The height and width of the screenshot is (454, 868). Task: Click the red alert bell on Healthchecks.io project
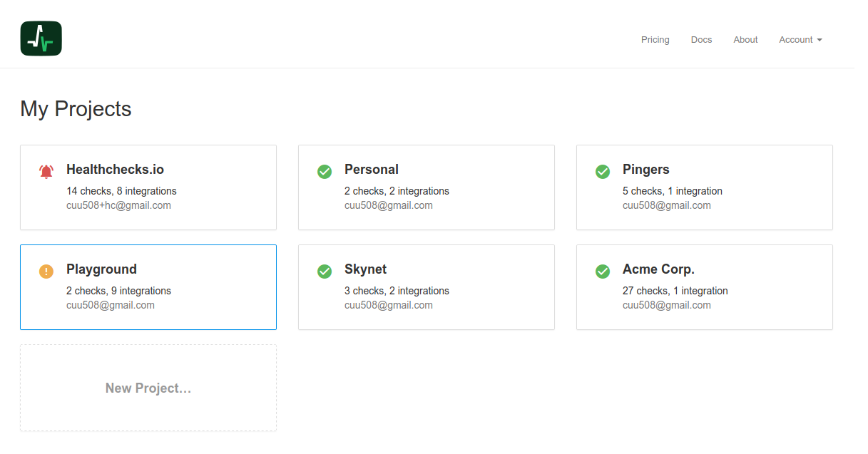[46, 171]
